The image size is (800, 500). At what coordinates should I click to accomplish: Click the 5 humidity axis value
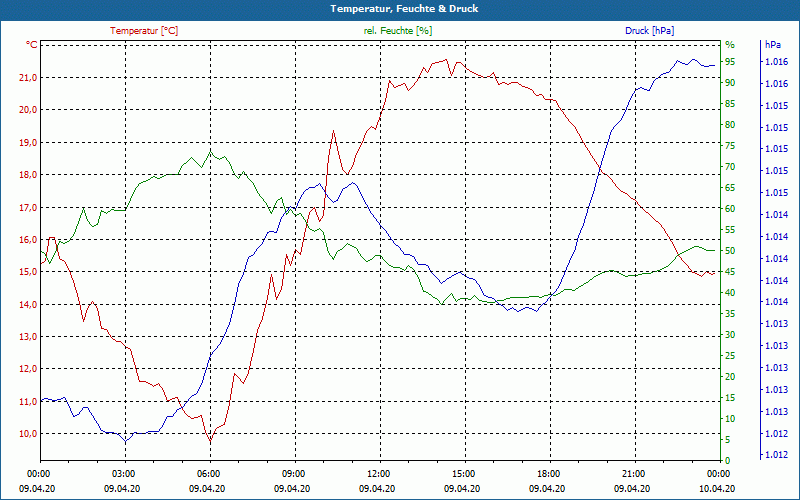coord(728,440)
